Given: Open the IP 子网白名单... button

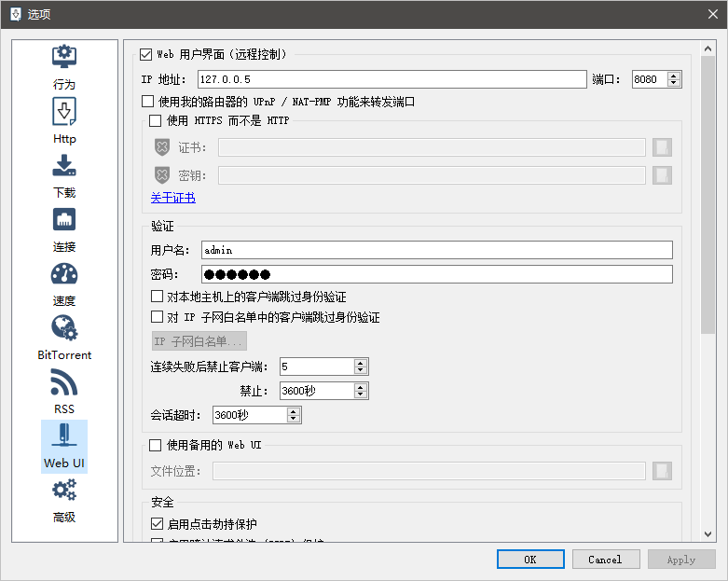Looking at the screenshot, I should tap(199, 341).
